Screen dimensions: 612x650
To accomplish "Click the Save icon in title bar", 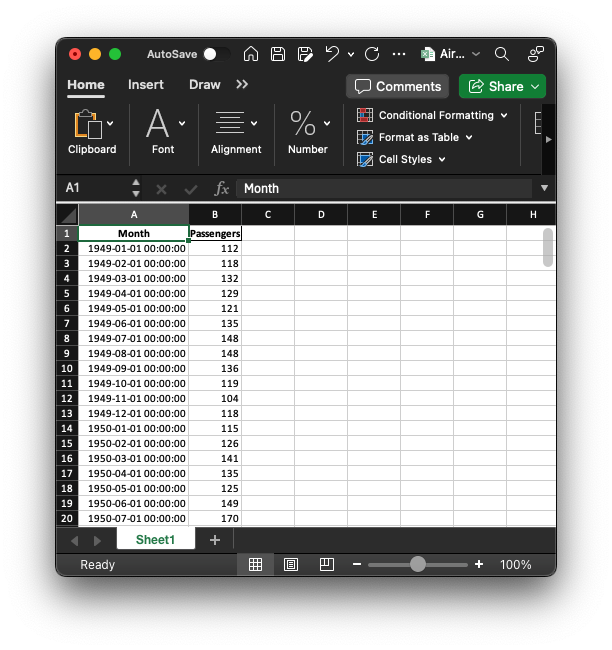I will [278, 54].
